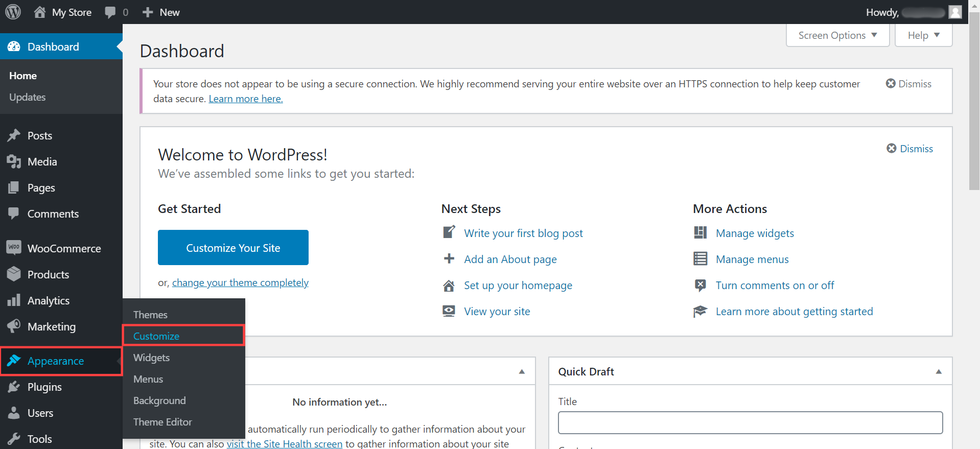Open Add an About page link
Screen dimensions: 980x449
(510, 259)
